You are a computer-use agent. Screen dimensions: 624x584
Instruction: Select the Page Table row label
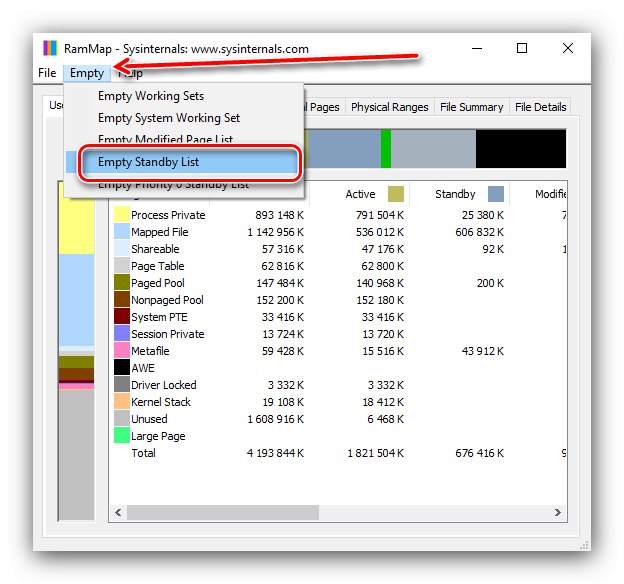click(x=158, y=266)
